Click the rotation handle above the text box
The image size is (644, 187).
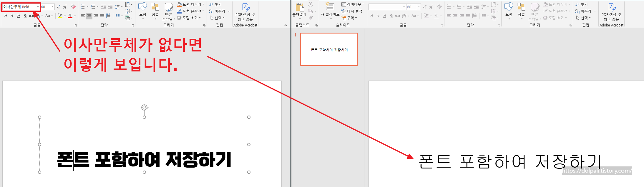(x=145, y=108)
